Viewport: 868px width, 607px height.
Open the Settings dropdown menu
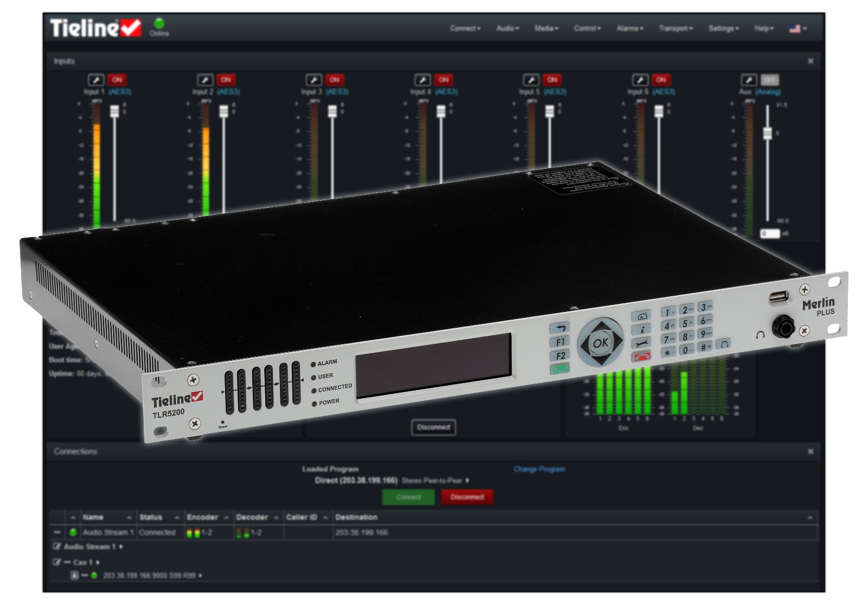724,28
